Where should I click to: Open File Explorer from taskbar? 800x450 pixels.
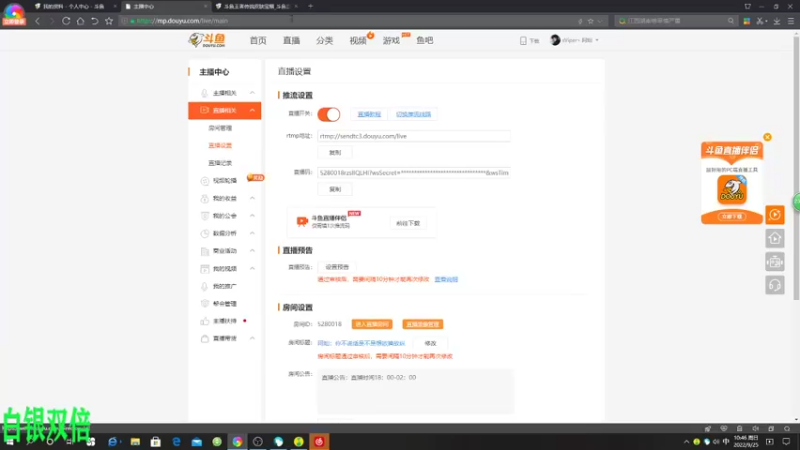point(135,442)
